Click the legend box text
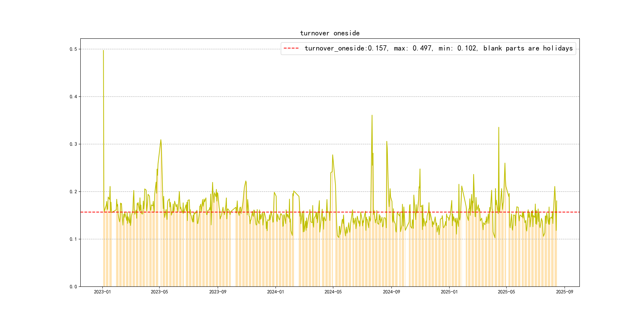Screen dimensions: 644x322 pos(438,48)
